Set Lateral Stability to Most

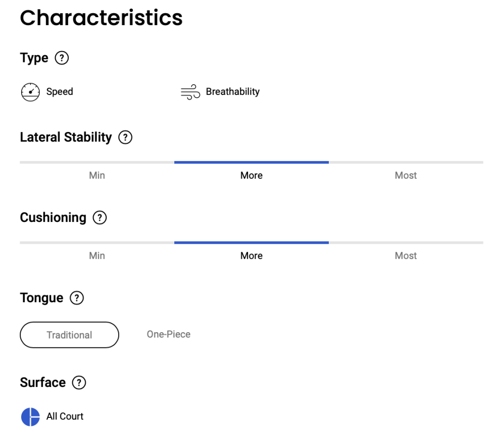(x=406, y=175)
